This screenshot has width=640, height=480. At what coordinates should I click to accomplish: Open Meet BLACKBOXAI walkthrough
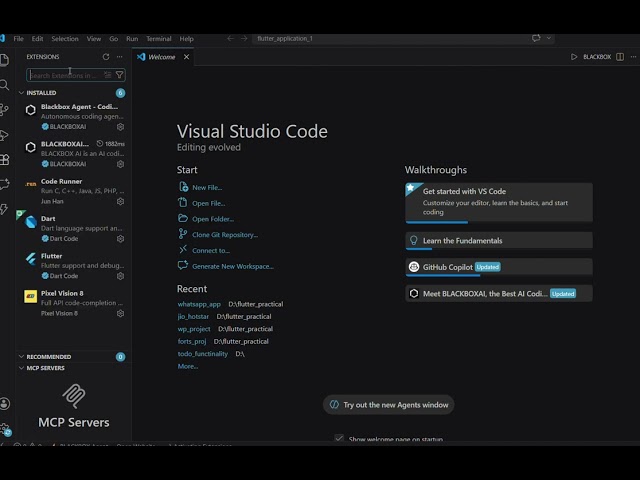pos(499,293)
